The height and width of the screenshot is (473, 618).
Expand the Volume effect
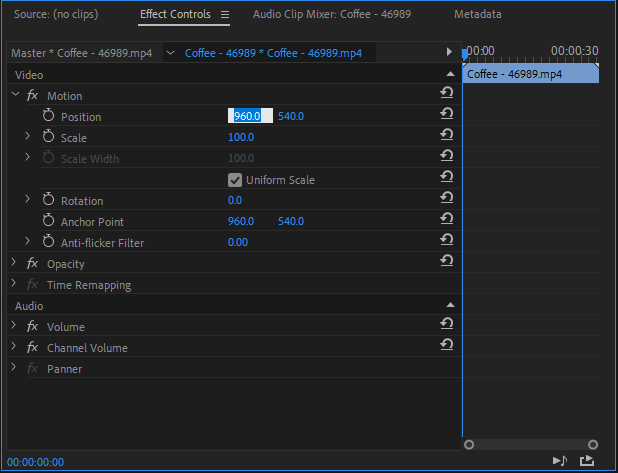click(x=14, y=325)
